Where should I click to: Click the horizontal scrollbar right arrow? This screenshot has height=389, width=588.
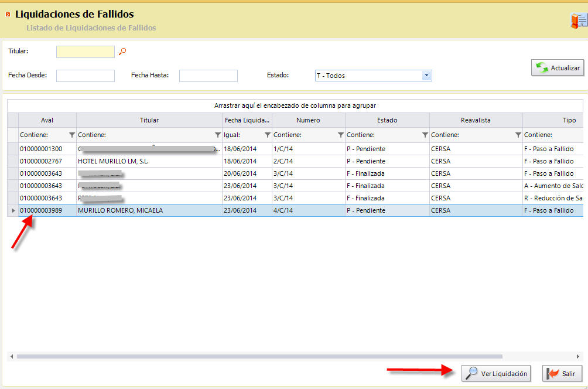(x=578, y=356)
